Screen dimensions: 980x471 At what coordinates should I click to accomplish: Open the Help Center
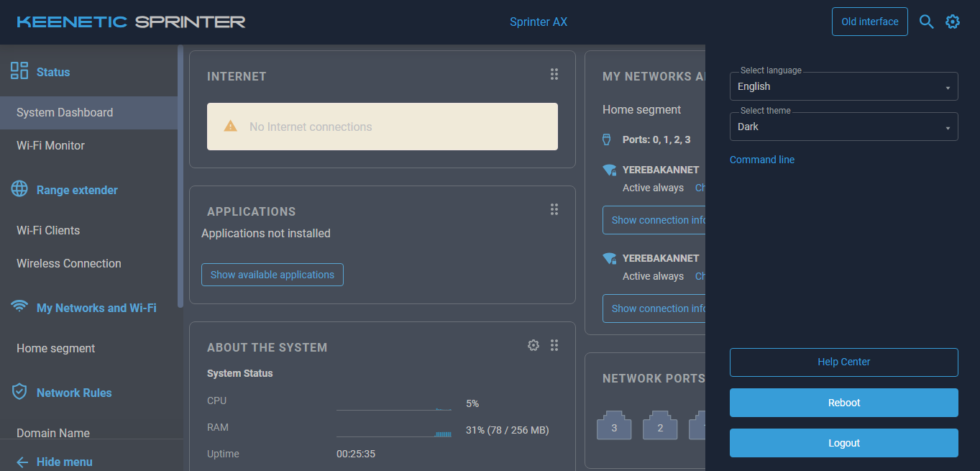[x=844, y=362]
